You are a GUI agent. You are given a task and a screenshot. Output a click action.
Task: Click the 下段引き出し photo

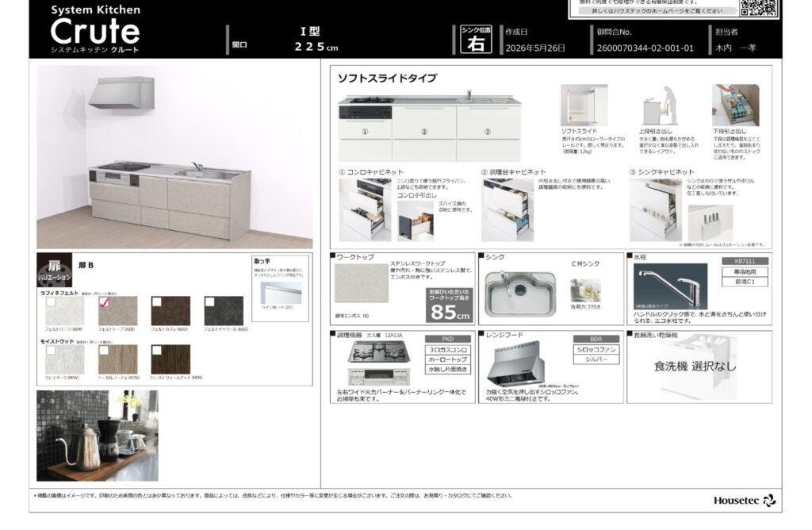pyautogui.click(x=735, y=106)
